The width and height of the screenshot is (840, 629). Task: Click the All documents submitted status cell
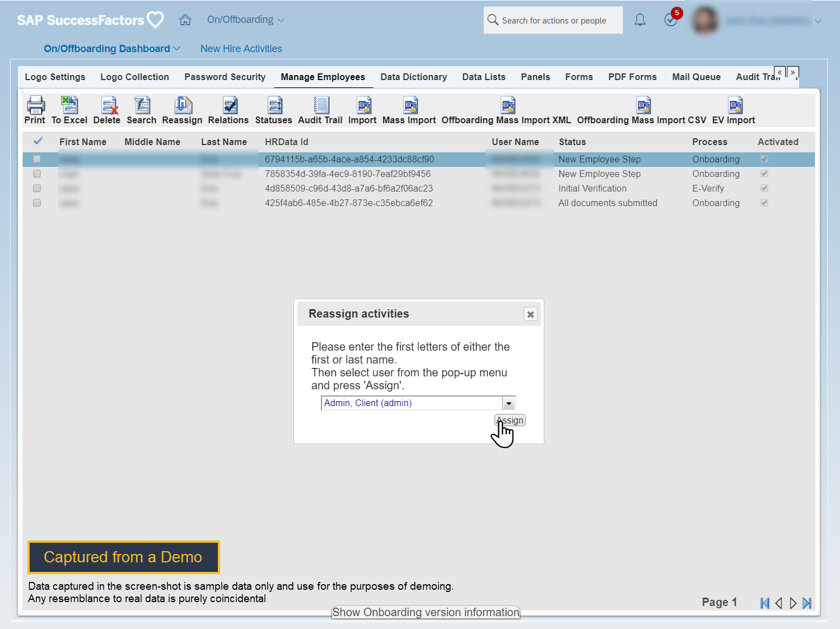coord(608,203)
